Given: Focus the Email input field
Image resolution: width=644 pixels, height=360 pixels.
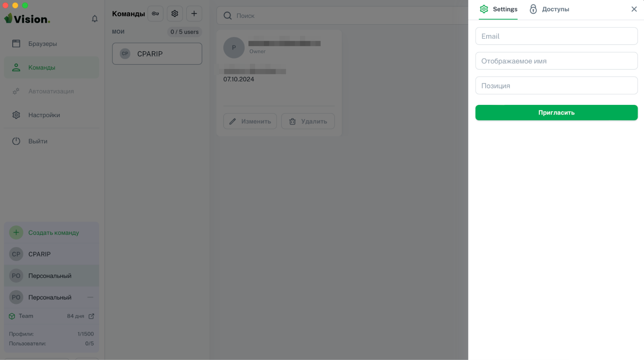Looking at the screenshot, I should pos(556,36).
